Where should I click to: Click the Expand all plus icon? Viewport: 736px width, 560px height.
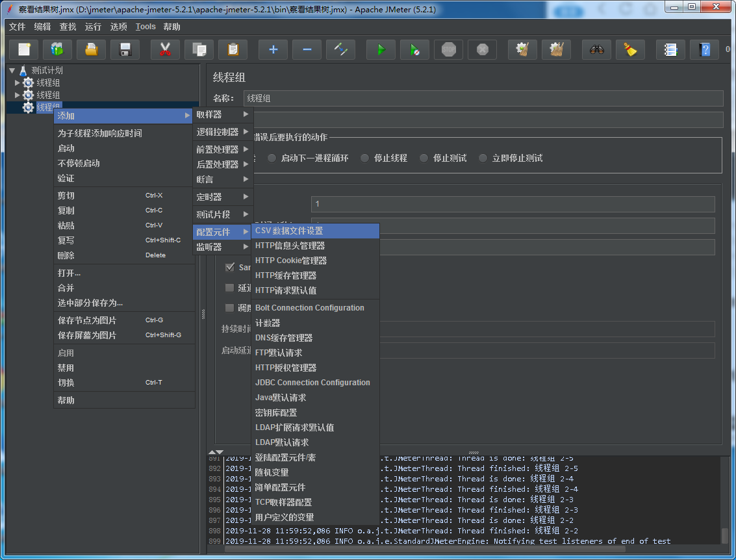pos(273,49)
